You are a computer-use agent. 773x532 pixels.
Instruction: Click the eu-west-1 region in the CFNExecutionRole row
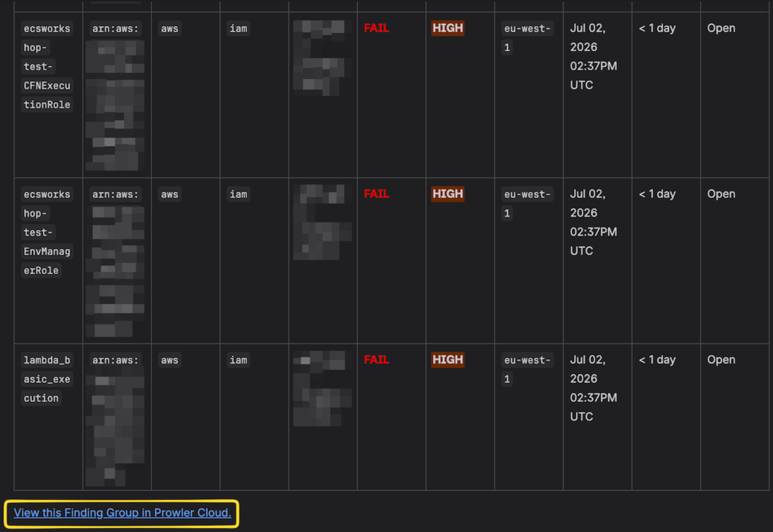527,38
